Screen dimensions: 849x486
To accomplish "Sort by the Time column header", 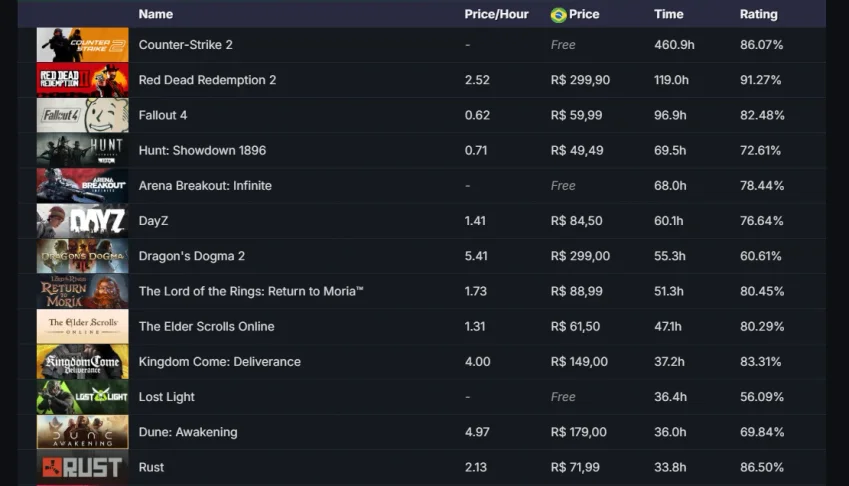I will coord(668,14).
